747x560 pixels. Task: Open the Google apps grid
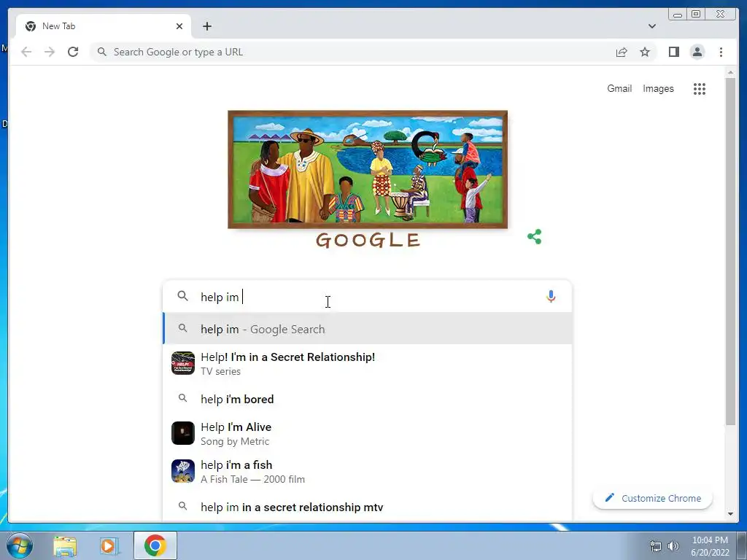700,88
